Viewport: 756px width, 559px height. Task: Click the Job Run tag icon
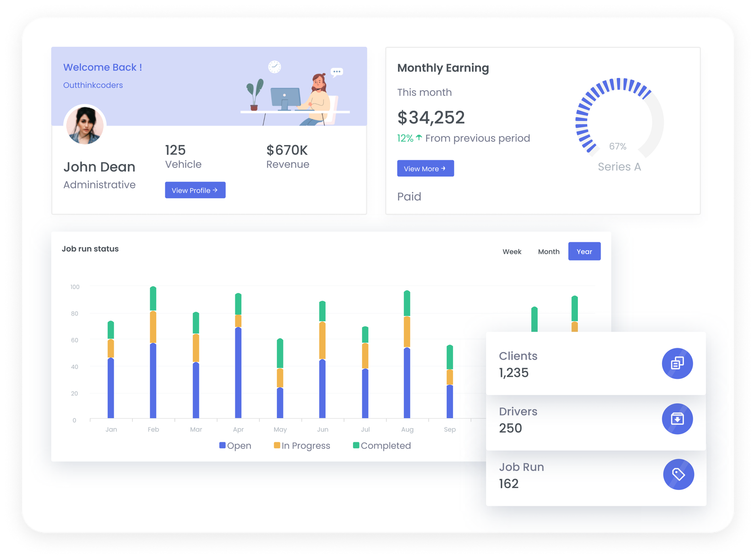pos(679,474)
